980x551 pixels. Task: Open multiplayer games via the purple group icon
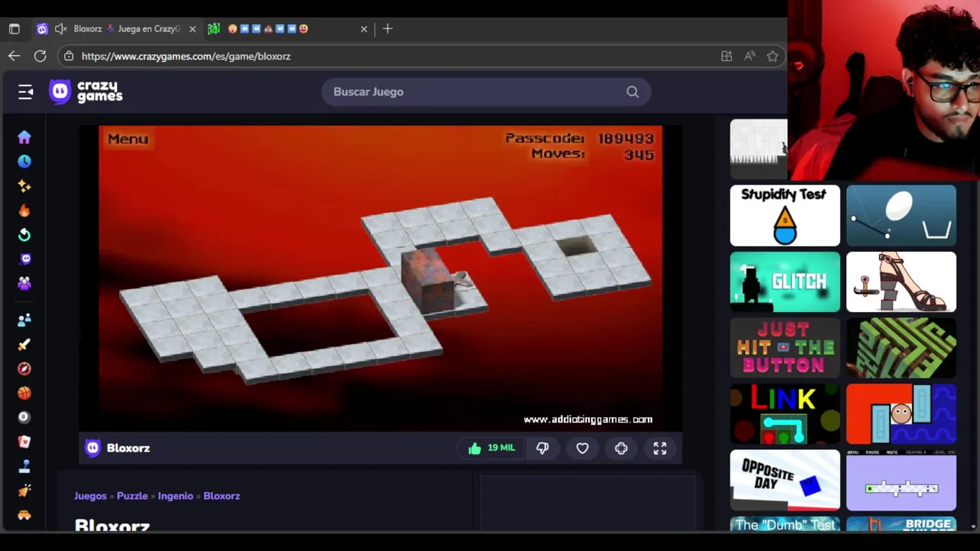click(x=24, y=284)
